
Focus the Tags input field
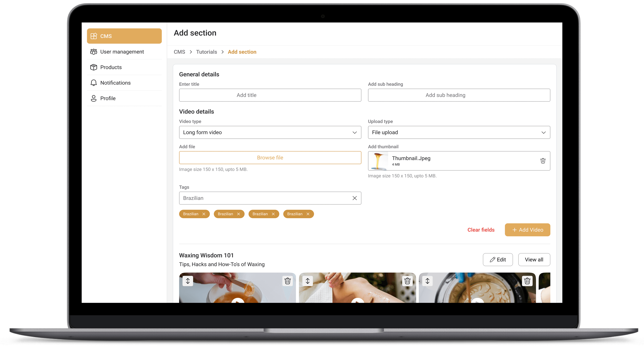(x=270, y=198)
